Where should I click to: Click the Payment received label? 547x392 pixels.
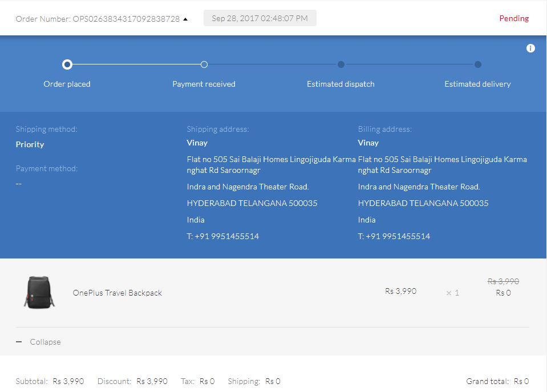click(204, 84)
